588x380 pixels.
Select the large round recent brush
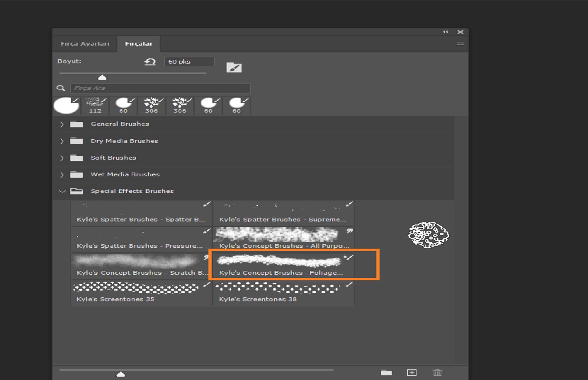point(67,106)
